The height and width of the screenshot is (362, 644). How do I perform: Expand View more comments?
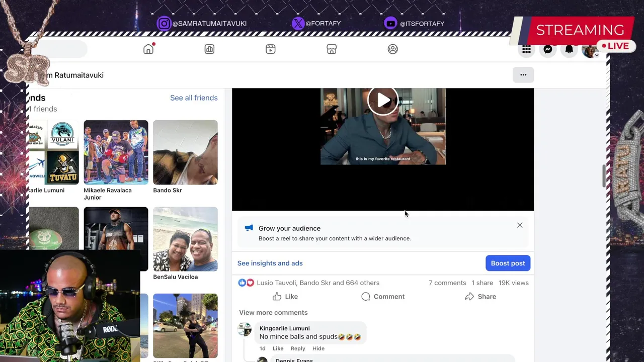[273, 312]
